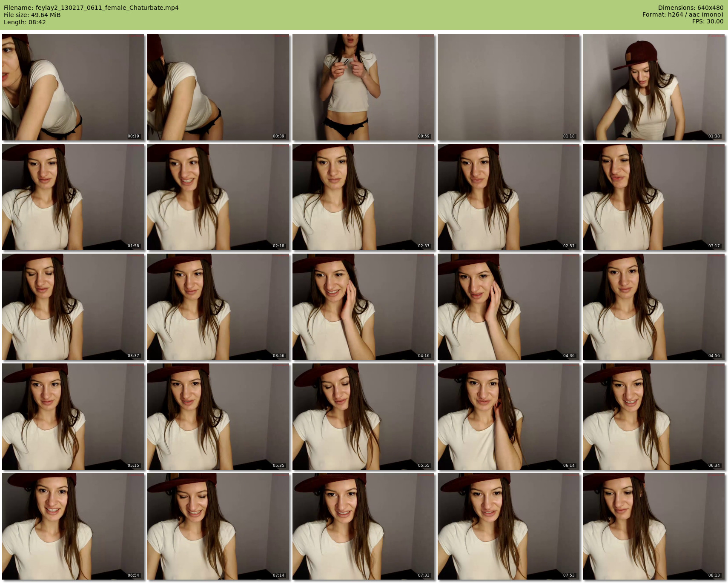Open the empty-wall thumbnail at 01:18
The image size is (728, 583).
(508, 87)
